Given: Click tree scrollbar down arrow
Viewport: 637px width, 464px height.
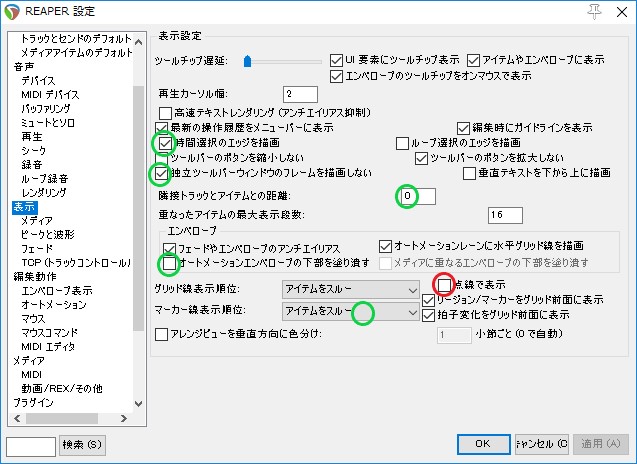Looking at the screenshot, I should click(139, 404).
